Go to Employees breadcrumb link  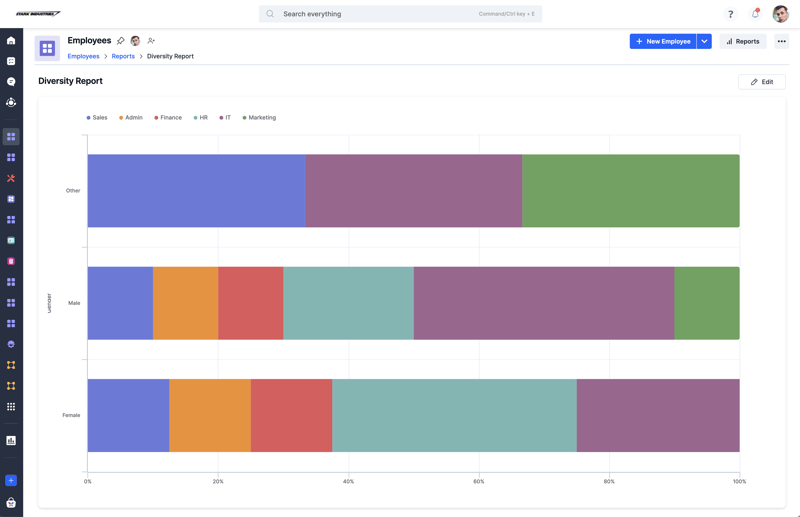(83, 56)
